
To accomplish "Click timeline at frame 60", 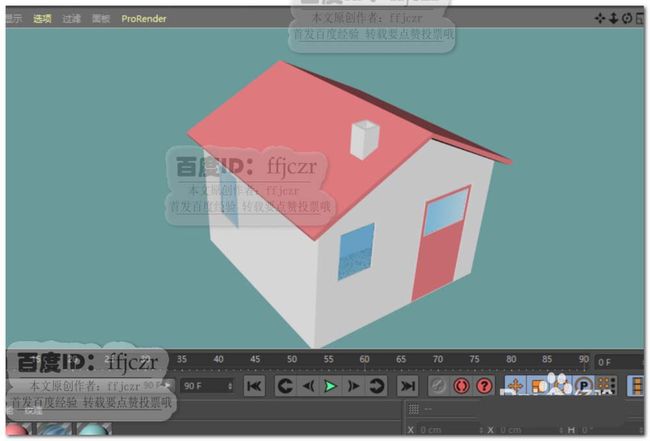I will 364,360.
